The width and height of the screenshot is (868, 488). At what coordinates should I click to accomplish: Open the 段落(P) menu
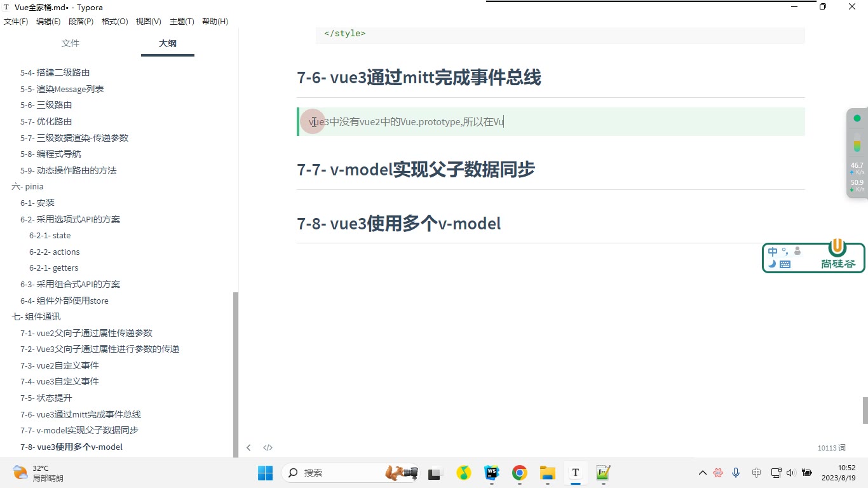click(x=81, y=22)
